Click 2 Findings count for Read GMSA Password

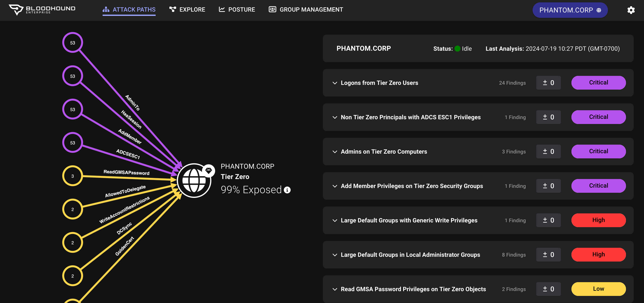click(x=514, y=289)
